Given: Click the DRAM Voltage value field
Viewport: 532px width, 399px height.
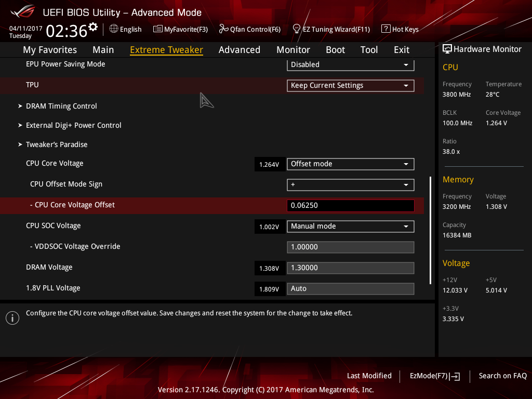Looking at the screenshot, I should point(351,268).
